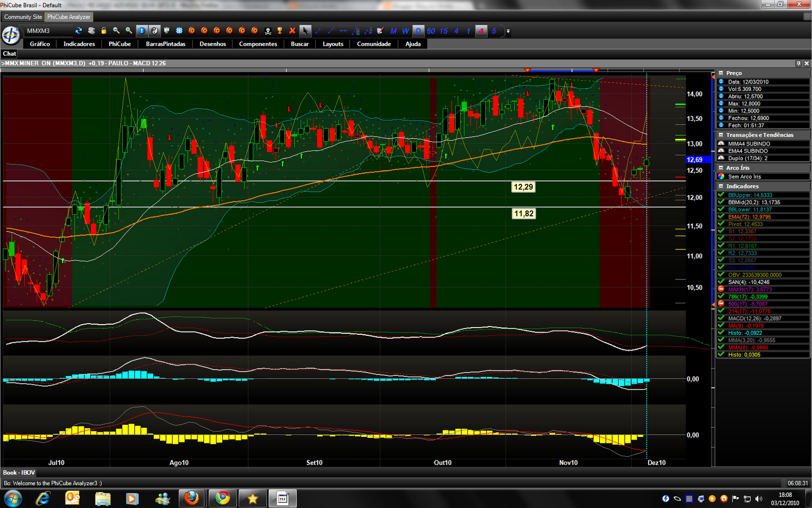The image size is (812, 508).
Task: Open the Layouts menu
Action: (333, 44)
